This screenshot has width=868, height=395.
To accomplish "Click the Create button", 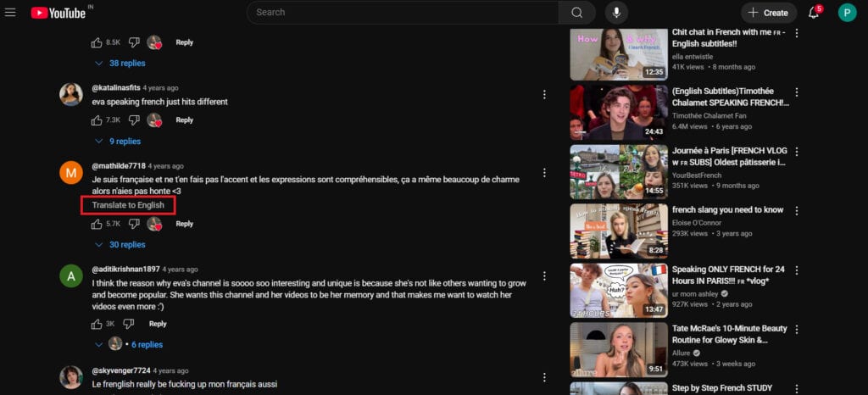I will pyautogui.click(x=769, y=13).
